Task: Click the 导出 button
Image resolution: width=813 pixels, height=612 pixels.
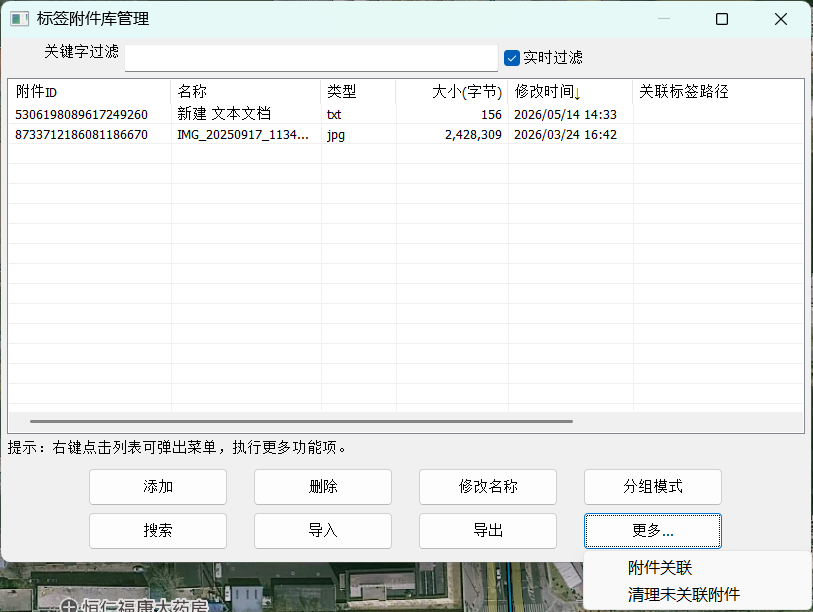Action: point(488,531)
